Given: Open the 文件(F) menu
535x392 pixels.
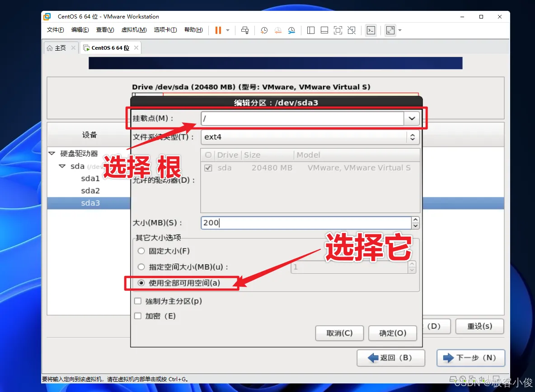Looking at the screenshot, I should pyautogui.click(x=55, y=30).
